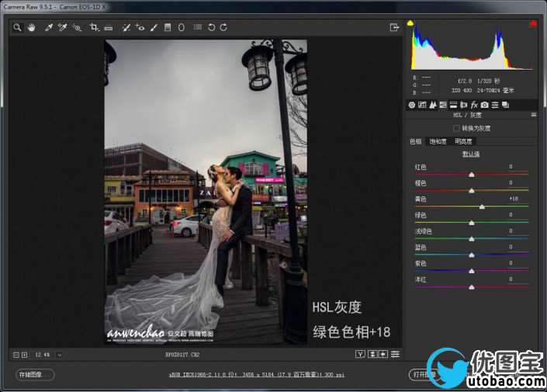This screenshot has width=547, height=392.
Task: Open the Snapshots panel icon
Action: [x=505, y=105]
